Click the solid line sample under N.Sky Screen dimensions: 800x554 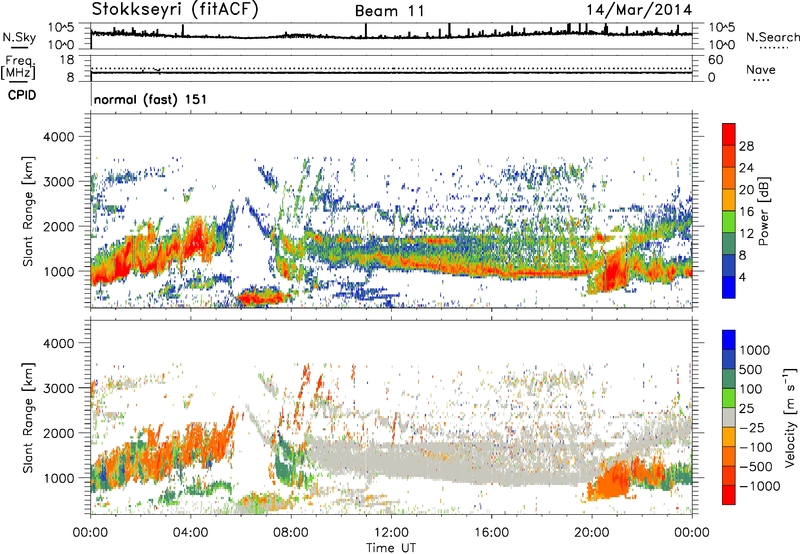(19, 47)
